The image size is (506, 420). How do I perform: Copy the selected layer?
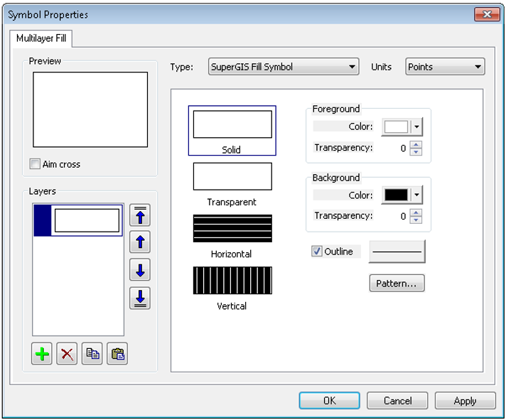click(92, 354)
